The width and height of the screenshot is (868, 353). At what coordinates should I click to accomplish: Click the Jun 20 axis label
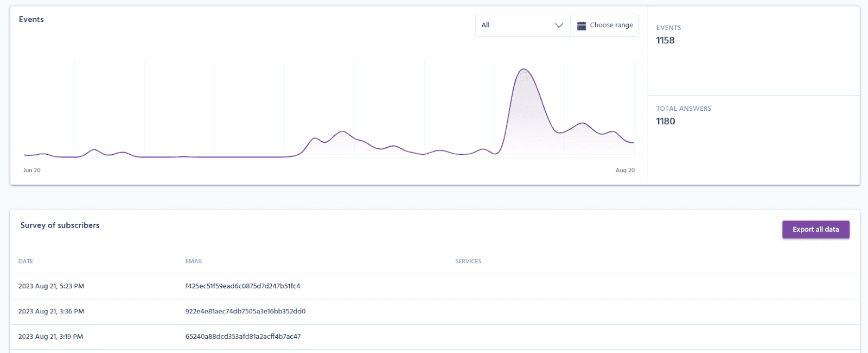point(31,171)
